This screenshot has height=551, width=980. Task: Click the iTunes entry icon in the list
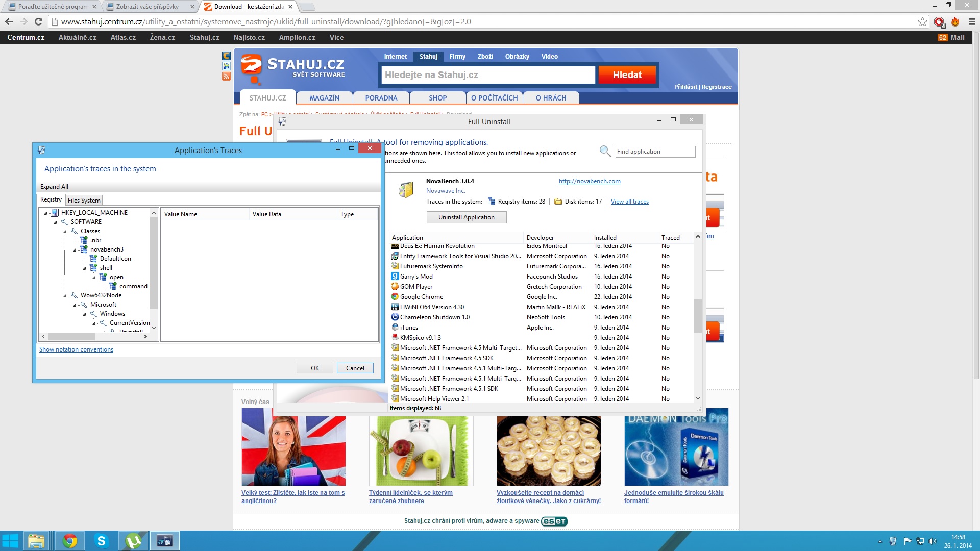point(395,328)
